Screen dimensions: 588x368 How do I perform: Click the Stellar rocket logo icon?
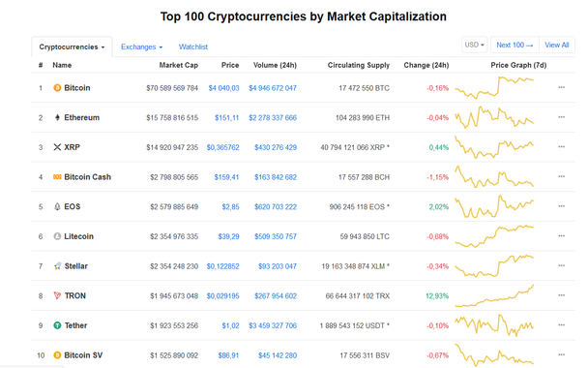click(57, 266)
